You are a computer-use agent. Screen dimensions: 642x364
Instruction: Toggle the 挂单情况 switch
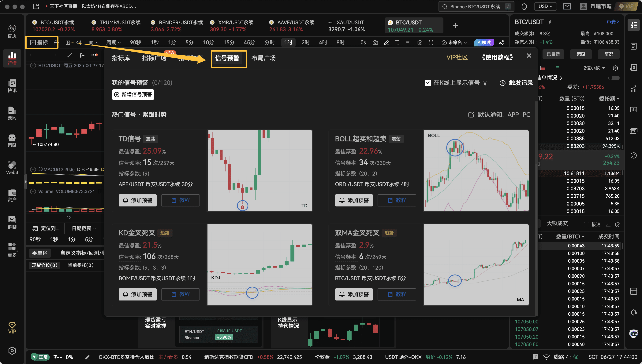click(614, 78)
